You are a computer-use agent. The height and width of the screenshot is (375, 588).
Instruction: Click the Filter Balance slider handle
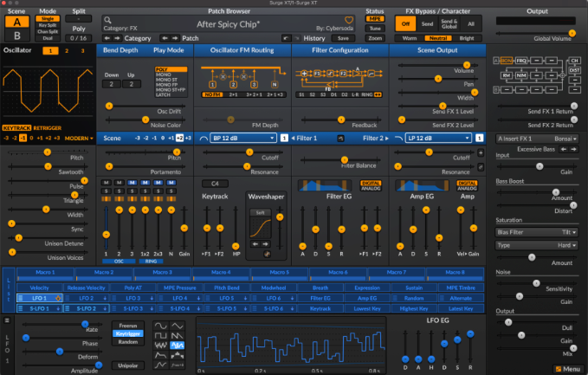(x=345, y=159)
